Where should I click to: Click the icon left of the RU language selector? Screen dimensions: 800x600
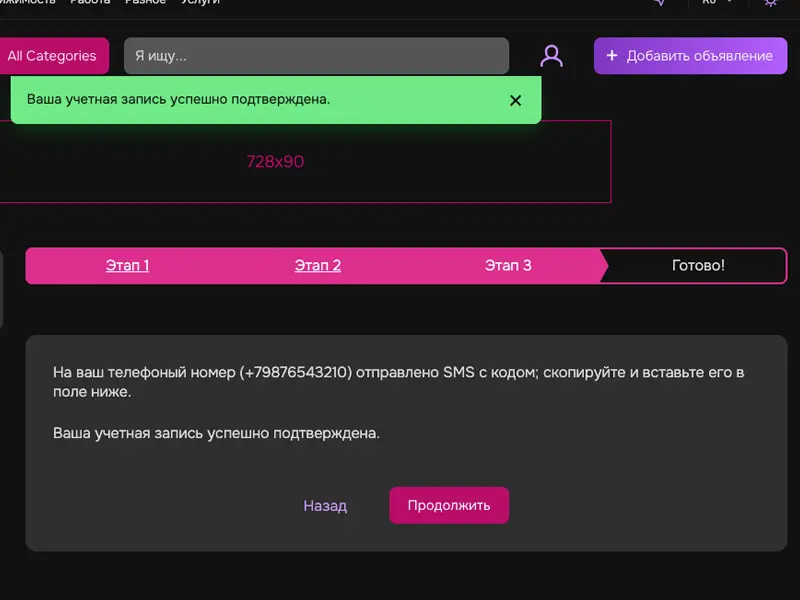tap(659, 2)
